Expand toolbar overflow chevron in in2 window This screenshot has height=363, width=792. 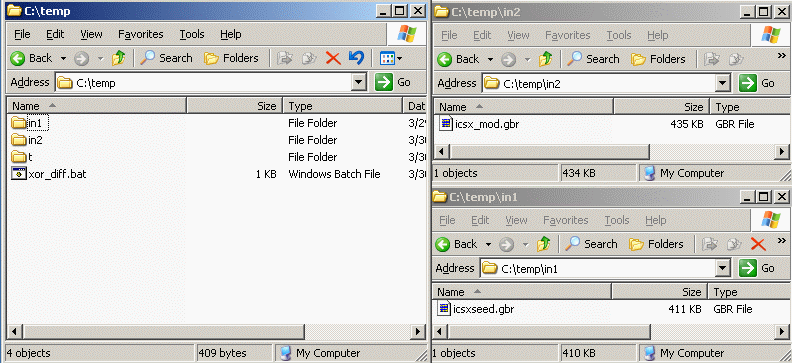(x=781, y=56)
